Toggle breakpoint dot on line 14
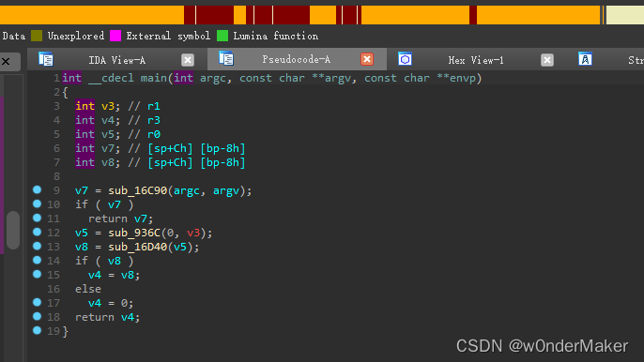 click(x=37, y=260)
